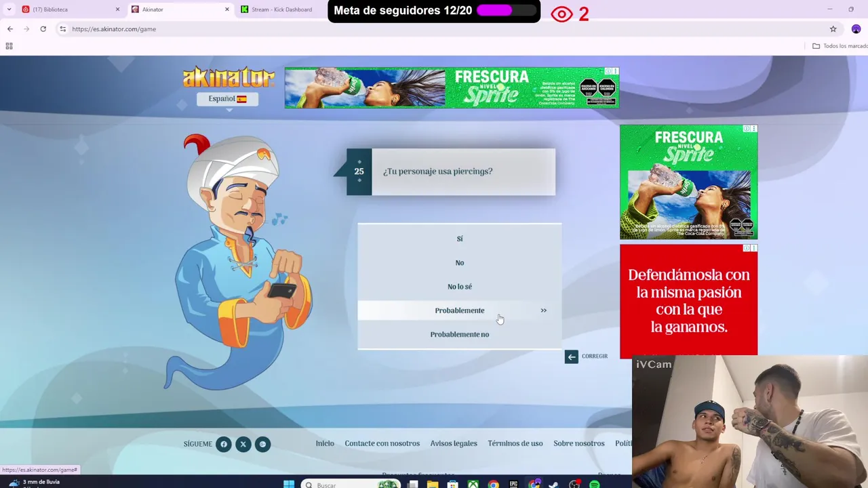The width and height of the screenshot is (868, 488).
Task: Click the Corregir back arrow icon
Action: (x=572, y=357)
